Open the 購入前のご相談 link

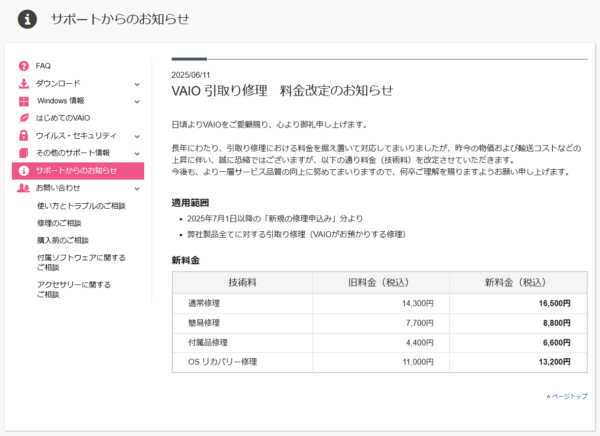pyautogui.click(x=63, y=240)
